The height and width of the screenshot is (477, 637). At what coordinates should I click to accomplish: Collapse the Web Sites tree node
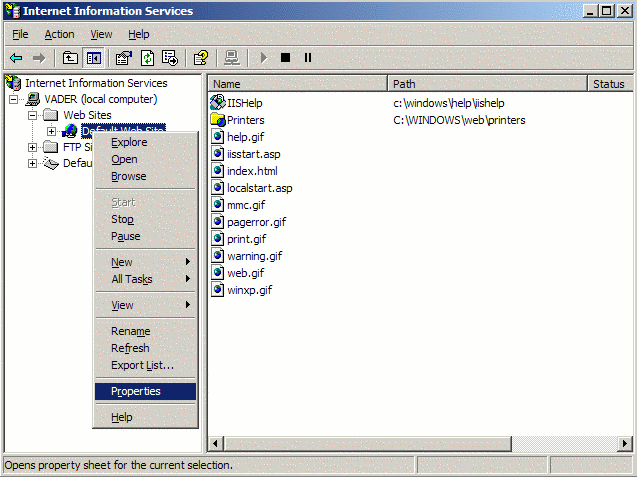tap(32, 115)
